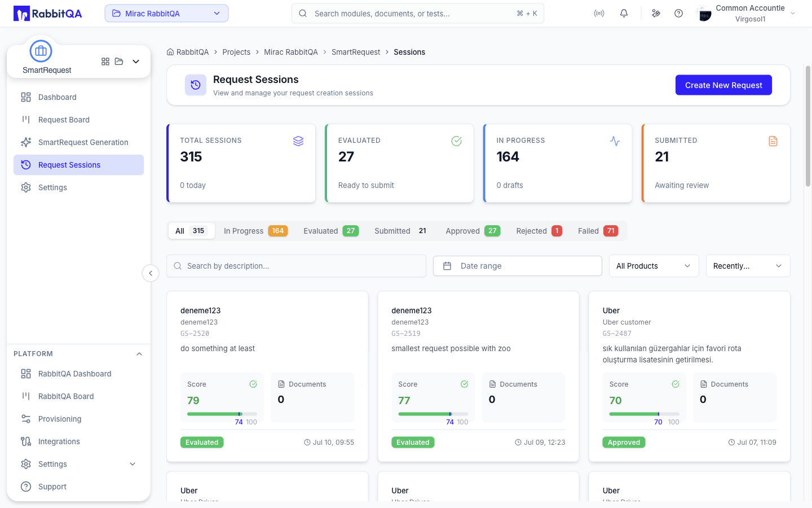The height and width of the screenshot is (508, 812).
Task: Open the help question mark icon
Action: coord(678,14)
